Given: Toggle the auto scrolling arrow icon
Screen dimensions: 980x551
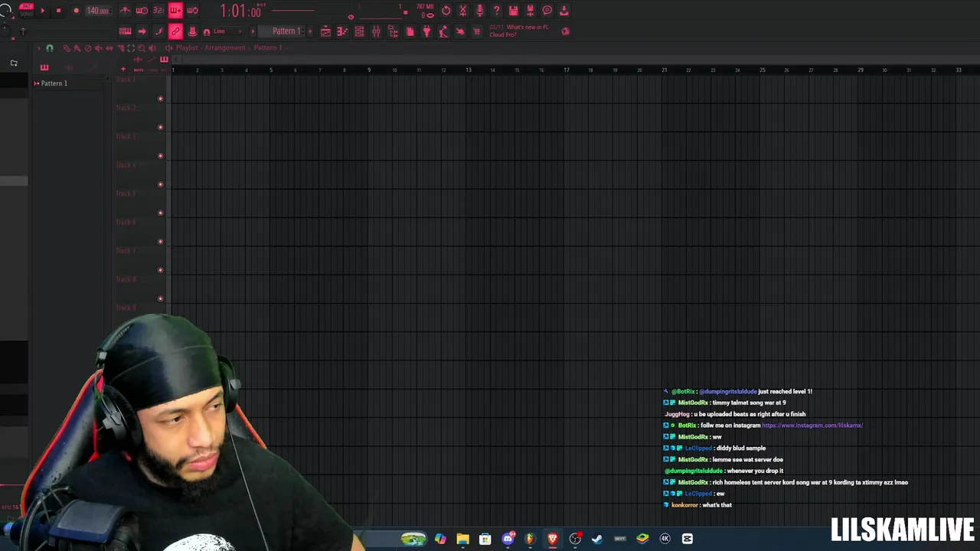Looking at the screenshot, I should click(142, 31).
